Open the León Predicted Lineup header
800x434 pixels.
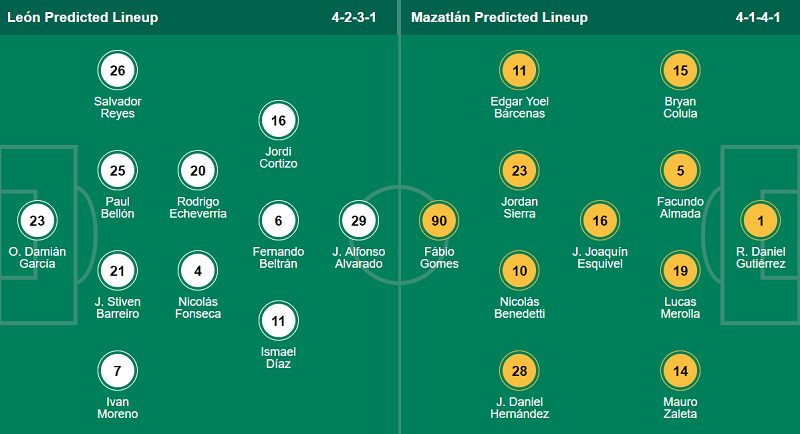(82, 18)
